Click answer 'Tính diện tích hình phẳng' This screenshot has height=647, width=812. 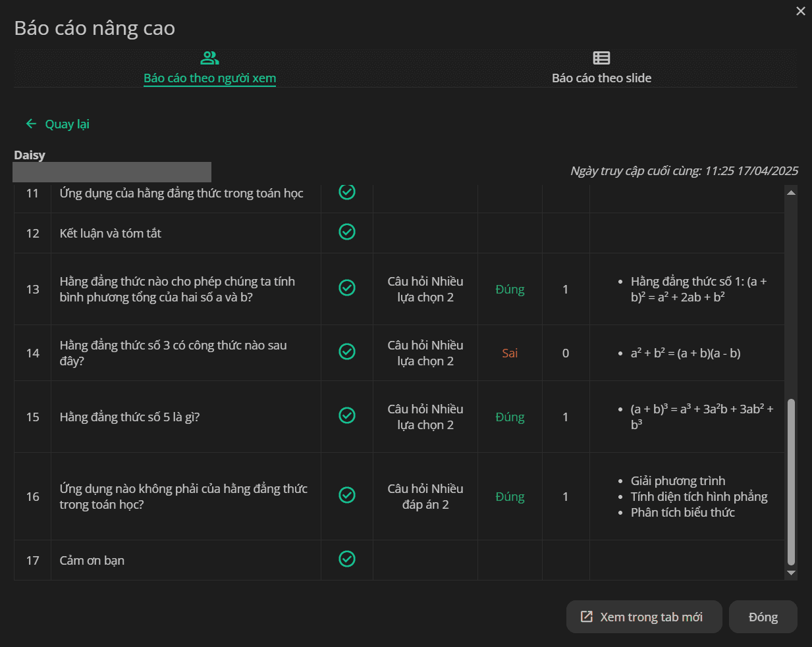pos(699,496)
